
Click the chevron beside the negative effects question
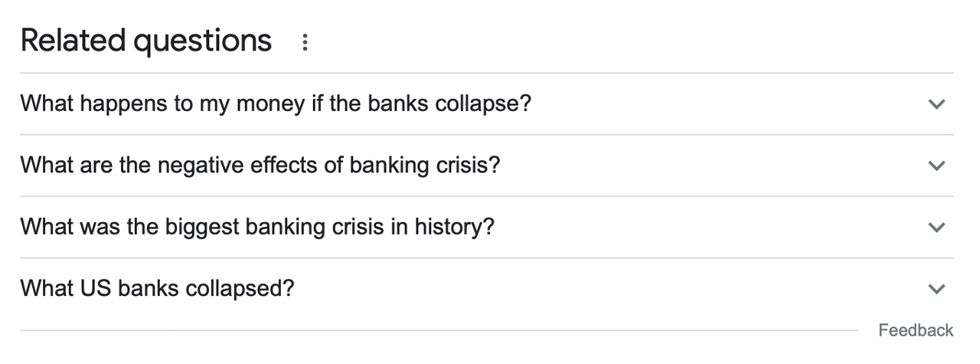tap(936, 166)
